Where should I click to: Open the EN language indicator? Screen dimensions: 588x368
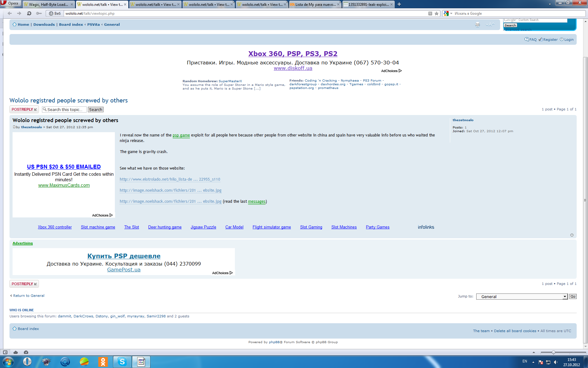click(525, 361)
